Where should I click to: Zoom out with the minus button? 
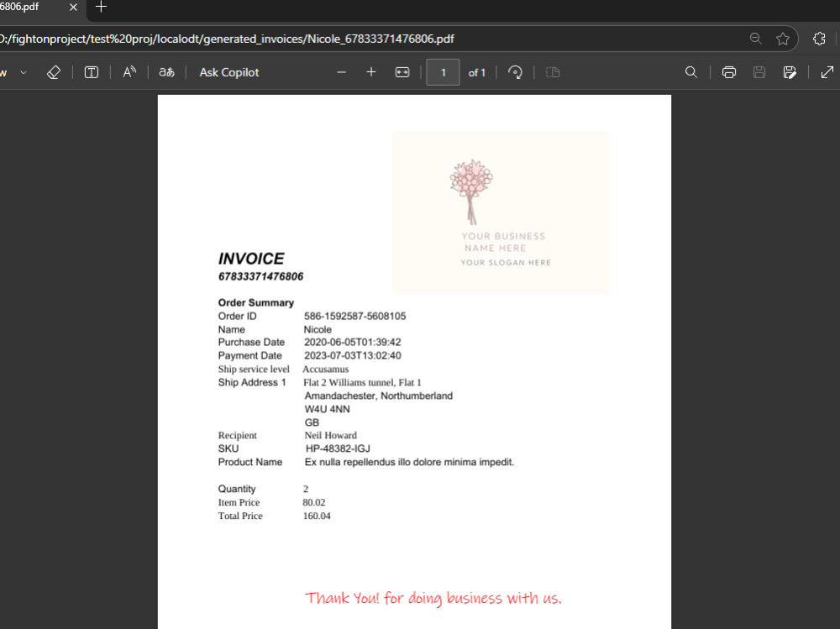(341, 72)
